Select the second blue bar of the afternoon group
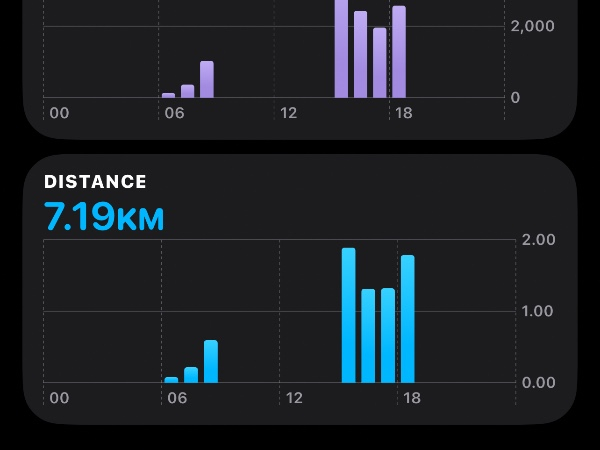The height and width of the screenshot is (450, 600). click(x=368, y=336)
